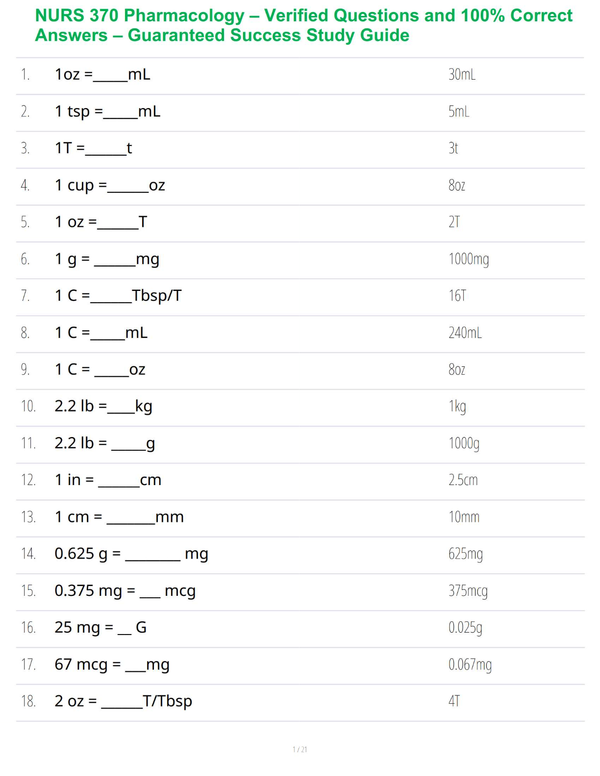The image size is (600, 776).
Task: Click the answer '3t'
Action: (453, 148)
